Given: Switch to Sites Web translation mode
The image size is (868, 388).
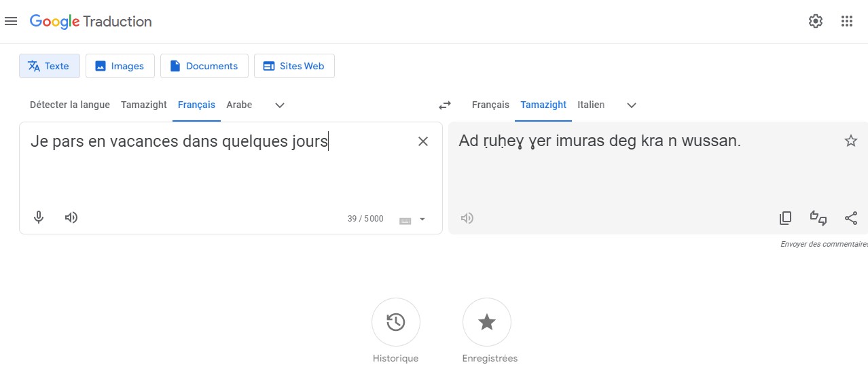Looking at the screenshot, I should click(294, 66).
